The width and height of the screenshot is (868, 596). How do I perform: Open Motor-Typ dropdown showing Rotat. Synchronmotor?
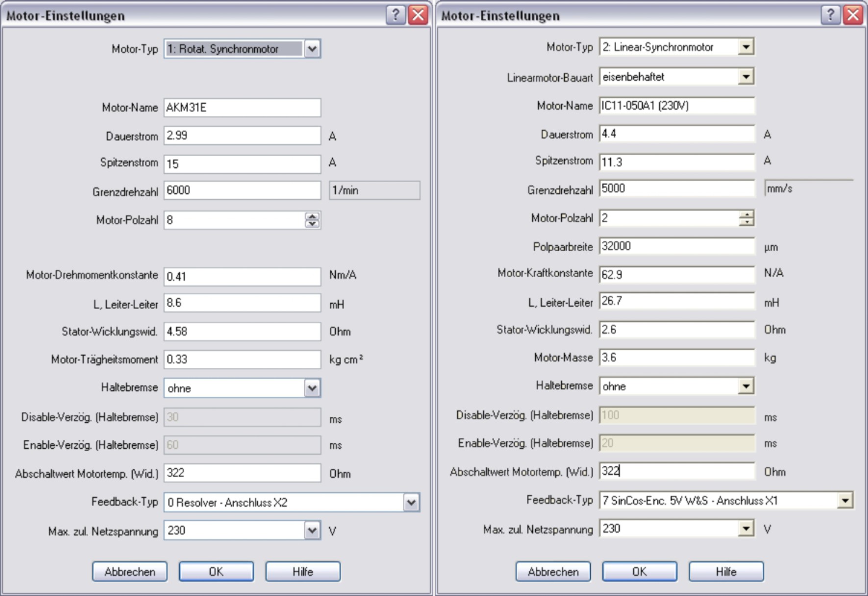(312, 49)
